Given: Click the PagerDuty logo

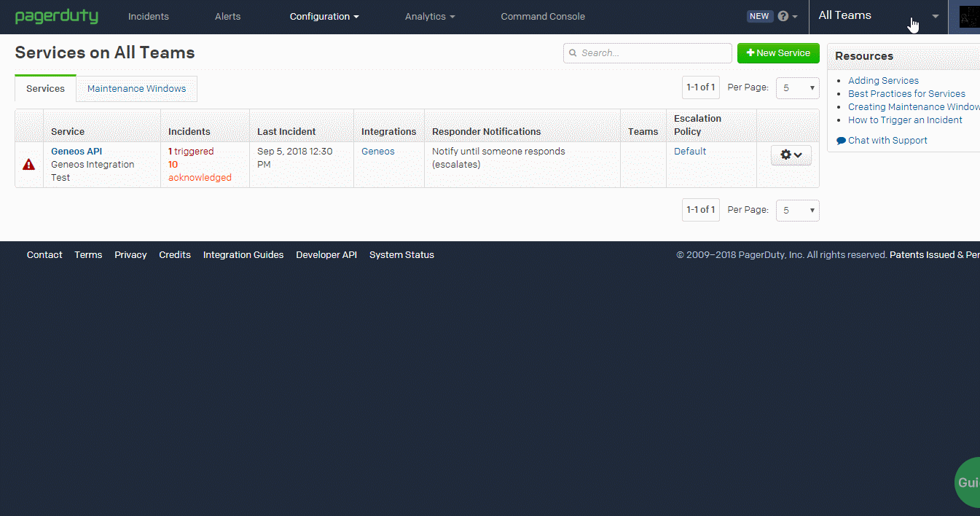Looking at the screenshot, I should 57,16.
